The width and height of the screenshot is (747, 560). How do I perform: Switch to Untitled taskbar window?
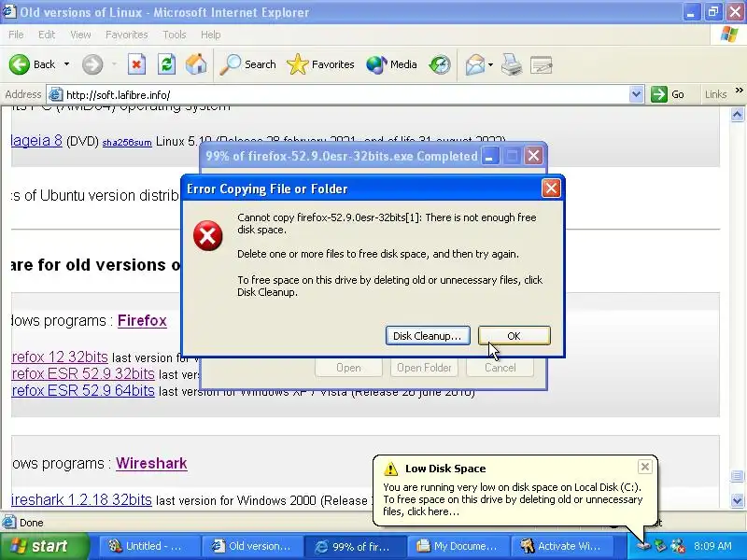pyautogui.click(x=149, y=546)
